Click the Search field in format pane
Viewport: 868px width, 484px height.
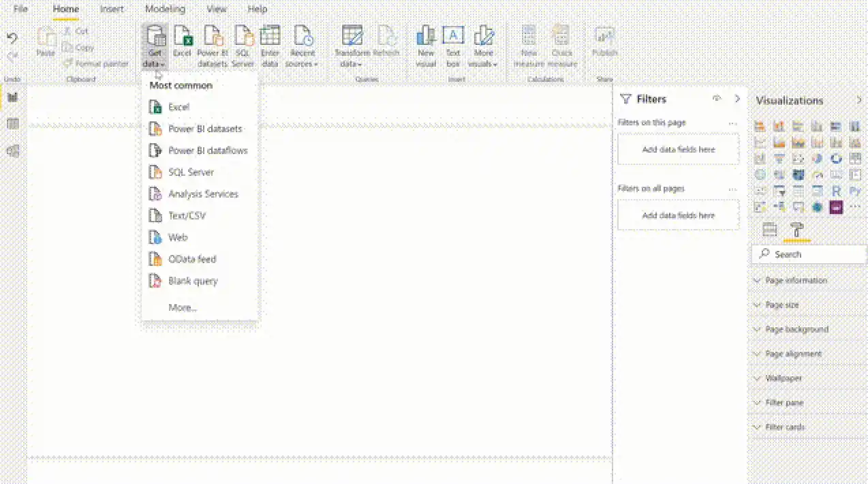[x=809, y=254]
